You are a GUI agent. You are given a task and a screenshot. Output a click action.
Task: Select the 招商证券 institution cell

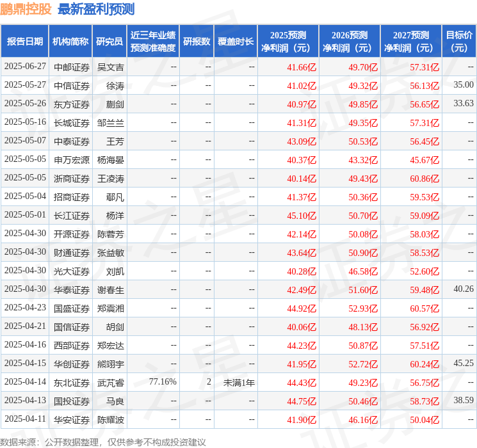pos(72,197)
